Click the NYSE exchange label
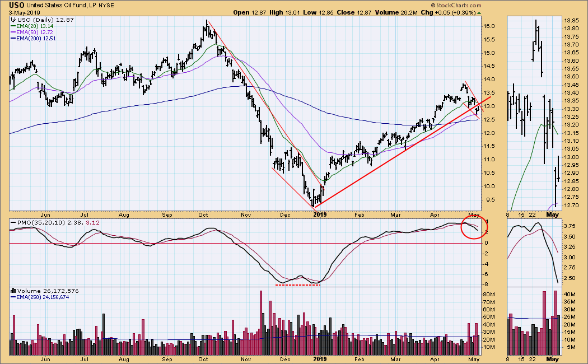Screen dimensions: 588x364 point(106,6)
